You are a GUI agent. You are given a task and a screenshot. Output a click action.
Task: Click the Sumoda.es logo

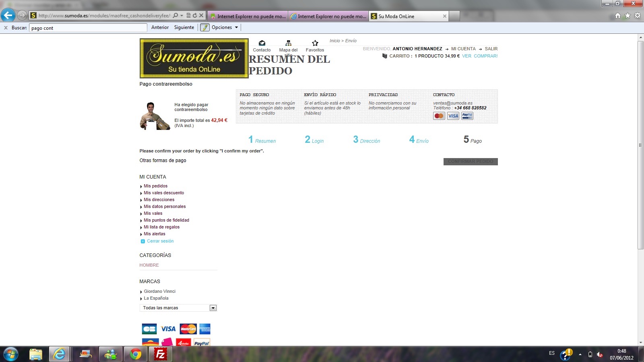tap(194, 58)
